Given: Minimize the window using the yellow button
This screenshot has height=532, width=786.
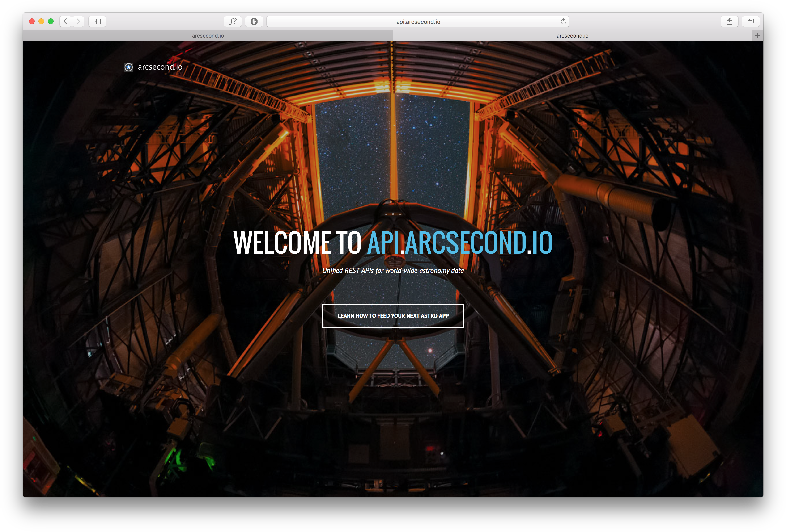Looking at the screenshot, I should point(41,21).
